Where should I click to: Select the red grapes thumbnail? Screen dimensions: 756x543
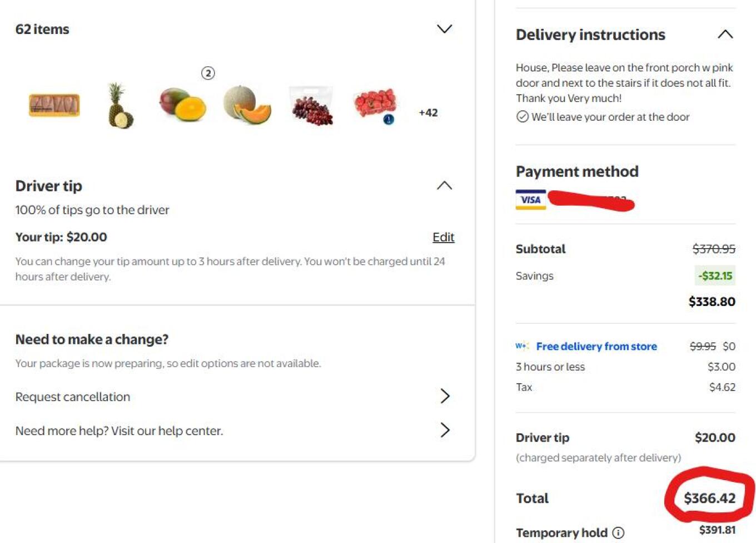tap(311, 106)
